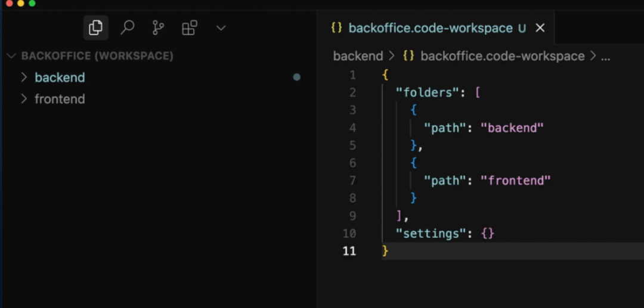Select the frontend folder label in Explorer

tap(60, 99)
